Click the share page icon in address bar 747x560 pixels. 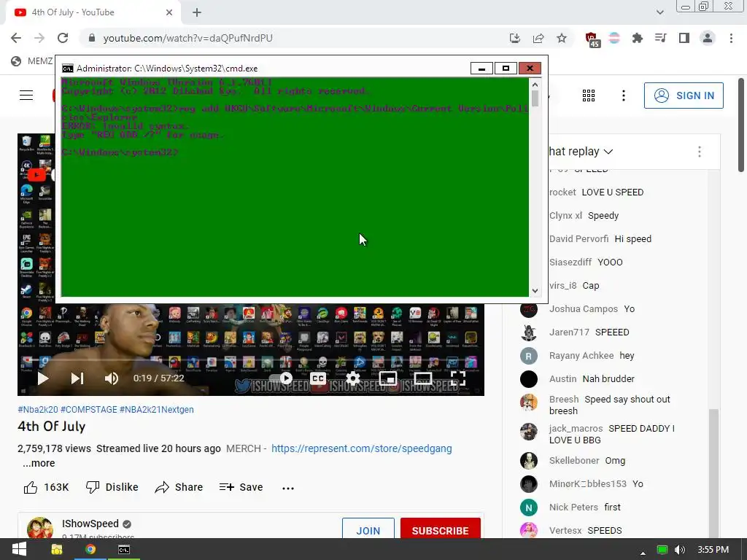538,38
